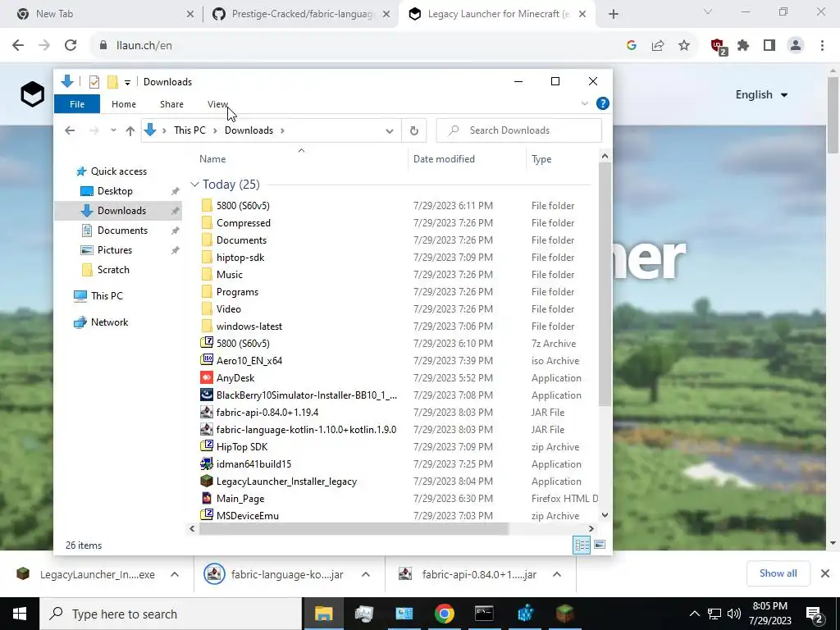Switch Explorer to large thumbnails view
The height and width of the screenshot is (630, 840).
click(600, 545)
